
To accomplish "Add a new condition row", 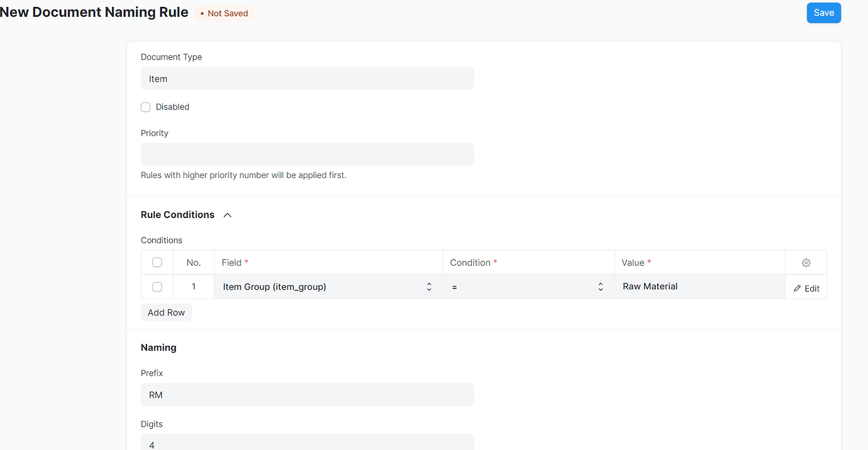I will (166, 312).
